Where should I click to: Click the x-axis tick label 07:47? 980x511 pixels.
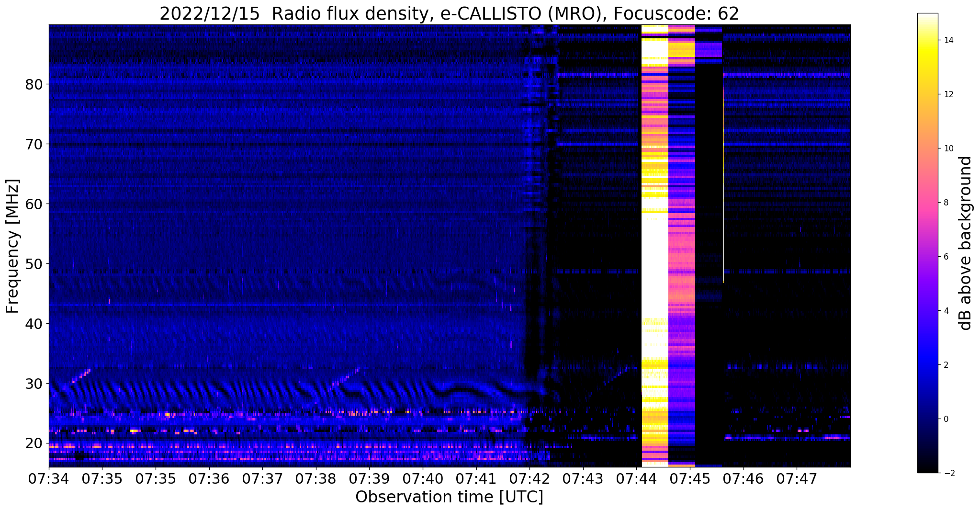coord(797,478)
